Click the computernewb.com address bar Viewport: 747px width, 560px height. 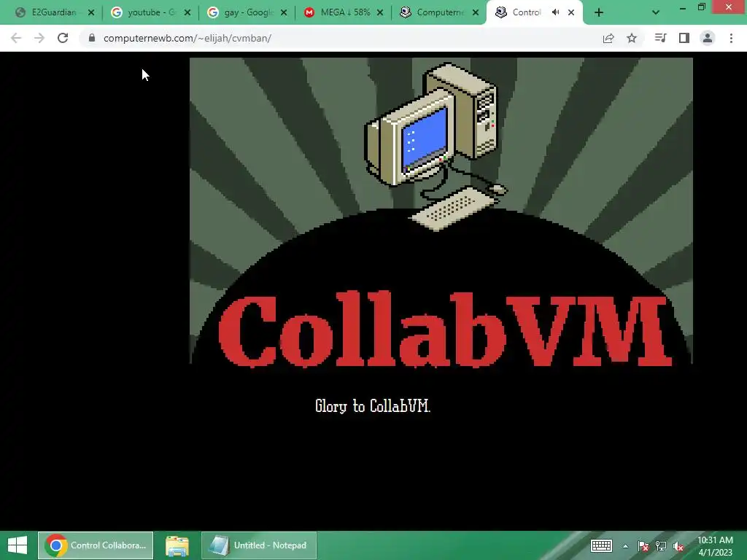point(343,38)
